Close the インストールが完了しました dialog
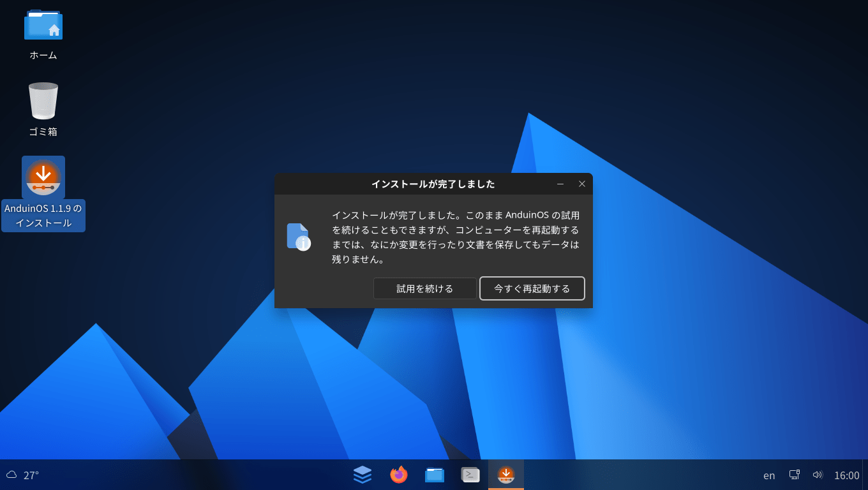This screenshot has height=490, width=868. (x=581, y=184)
